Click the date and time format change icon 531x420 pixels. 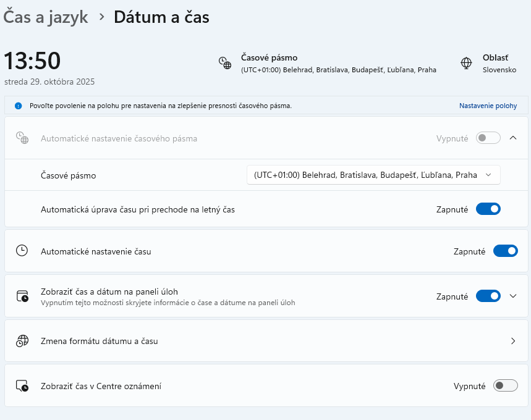tap(22, 341)
